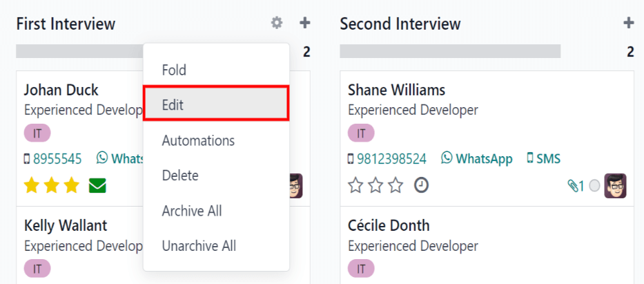644x284 pixels.
Task: Open WhatsApp link for Shane Williams
Action: click(477, 159)
